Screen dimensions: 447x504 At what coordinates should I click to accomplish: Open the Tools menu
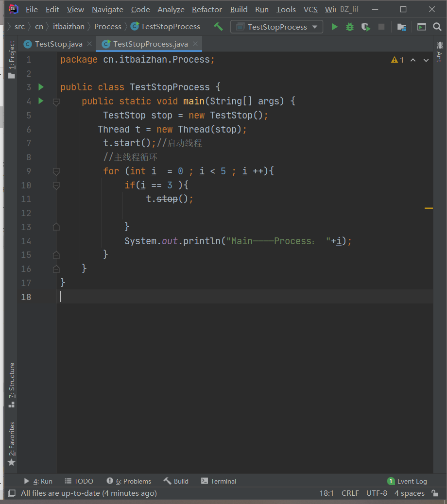[x=286, y=10]
